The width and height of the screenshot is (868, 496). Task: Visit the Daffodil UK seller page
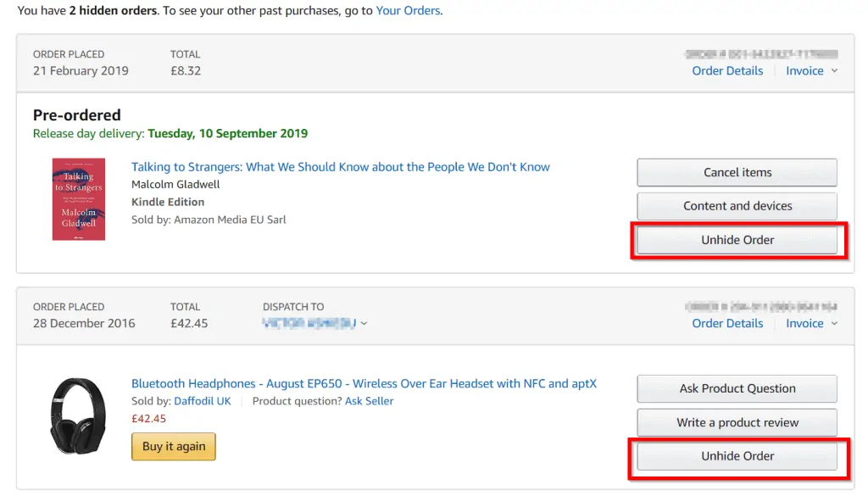(203, 401)
